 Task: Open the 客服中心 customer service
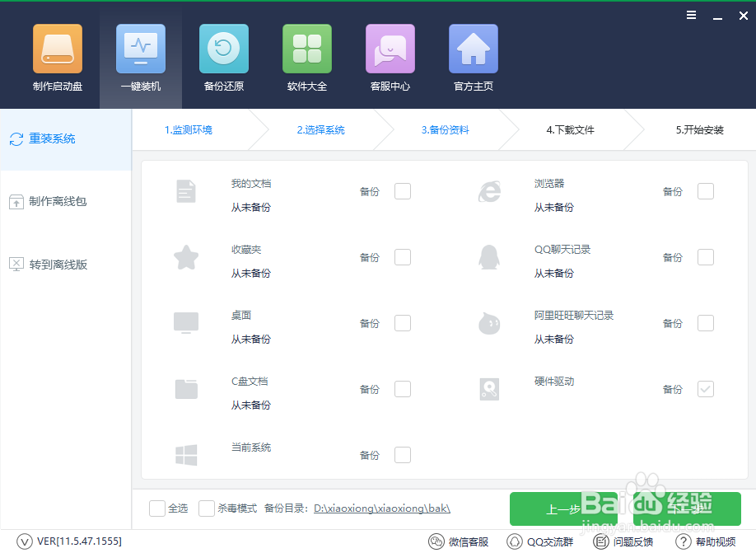click(390, 58)
